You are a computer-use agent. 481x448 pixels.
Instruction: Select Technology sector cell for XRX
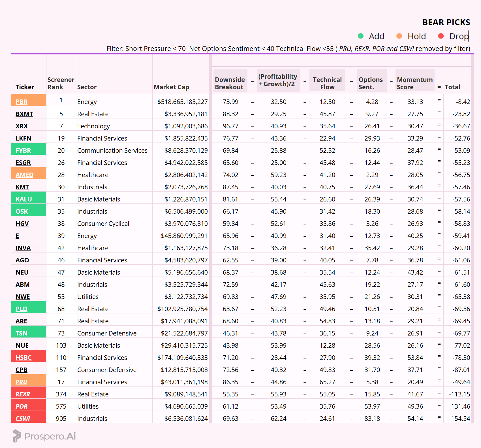[93, 126]
